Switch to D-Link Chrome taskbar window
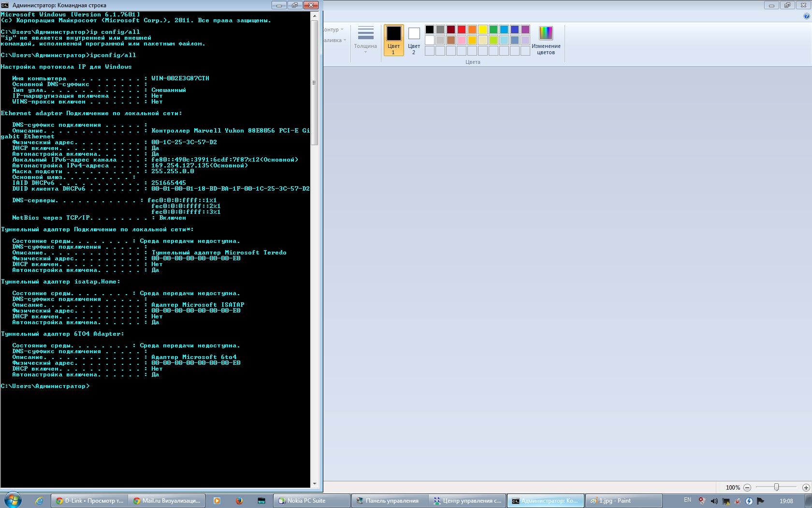The width and height of the screenshot is (812, 508). (89, 501)
